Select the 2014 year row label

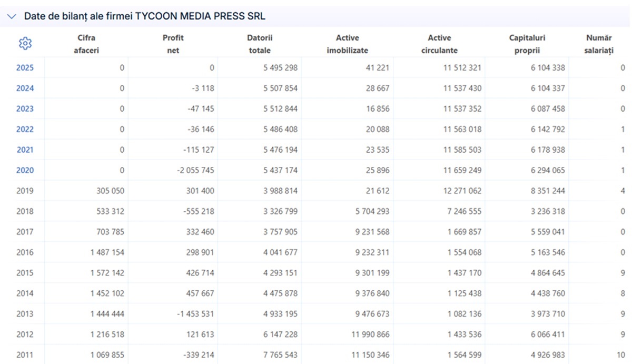tap(25, 293)
